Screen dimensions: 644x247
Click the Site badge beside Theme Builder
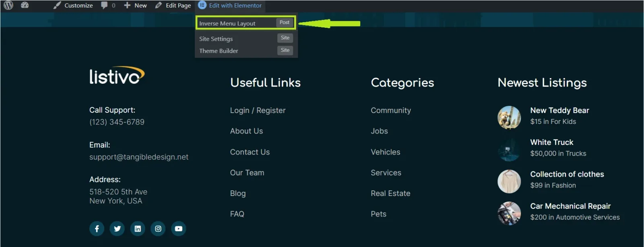click(x=285, y=50)
